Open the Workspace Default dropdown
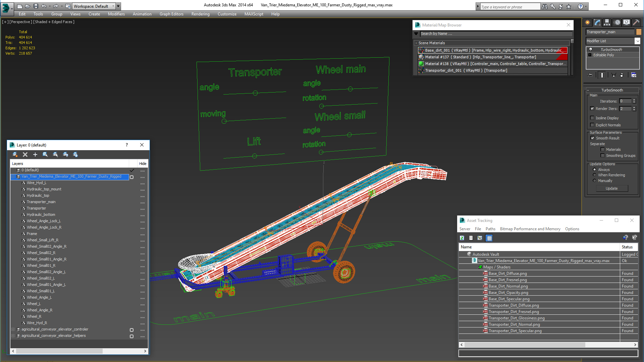The width and height of the screenshot is (644, 362). point(113,6)
